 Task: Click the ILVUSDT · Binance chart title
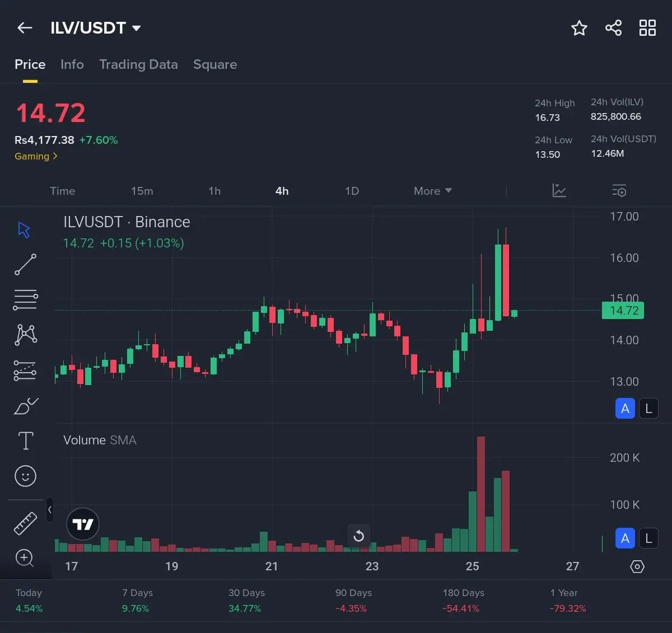click(x=127, y=222)
